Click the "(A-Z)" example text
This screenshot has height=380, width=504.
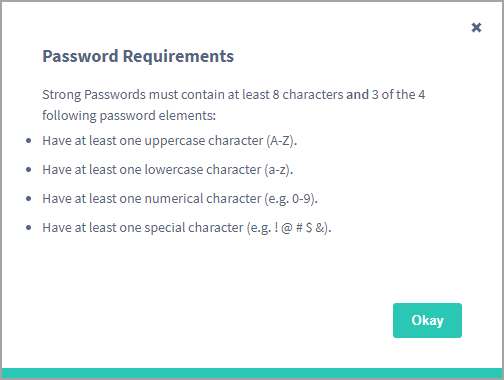click(281, 141)
